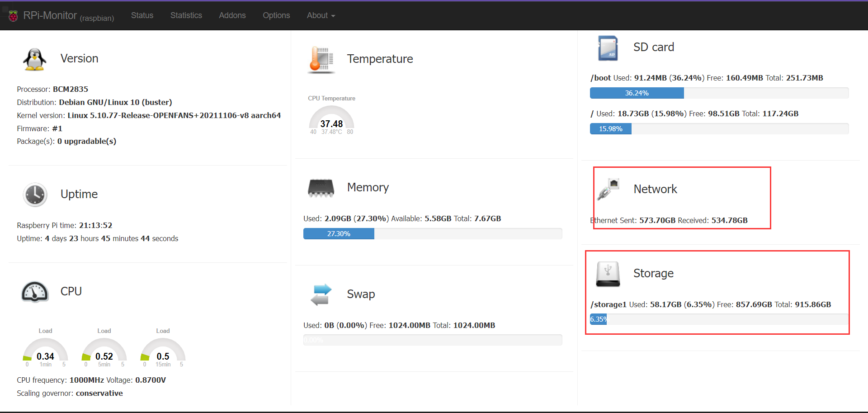Click the RPi-Monitor brand link
This screenshot has width=868, height=413.
pyautogui.click(x=50, y=16)
